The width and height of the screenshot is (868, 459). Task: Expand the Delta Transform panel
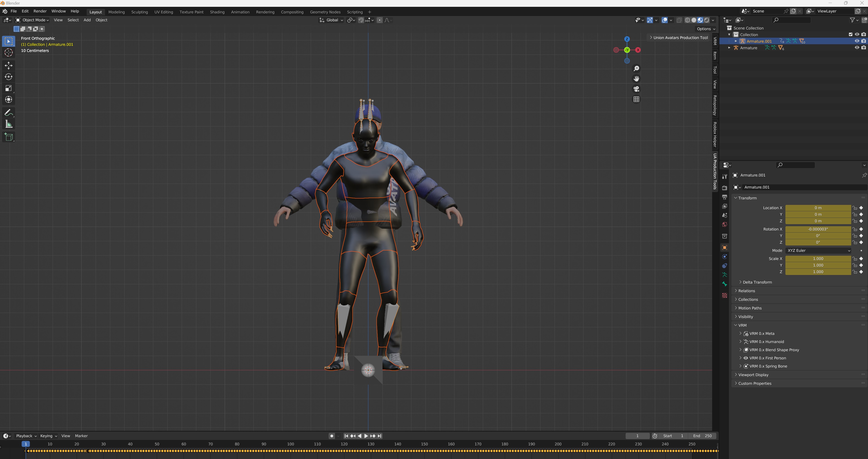757,282
